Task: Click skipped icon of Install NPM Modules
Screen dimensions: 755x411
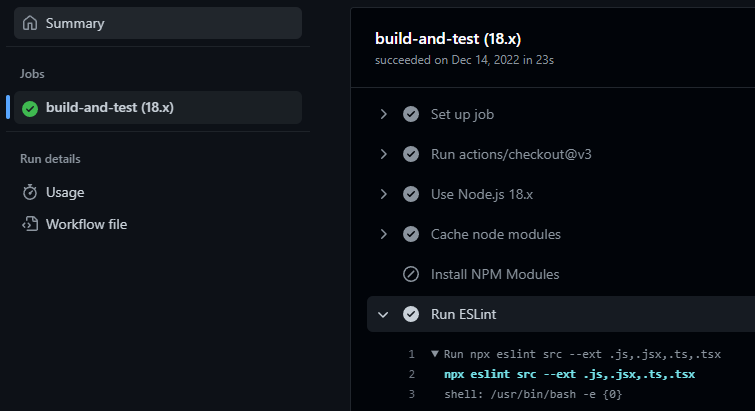Action: tap(411, 274)
